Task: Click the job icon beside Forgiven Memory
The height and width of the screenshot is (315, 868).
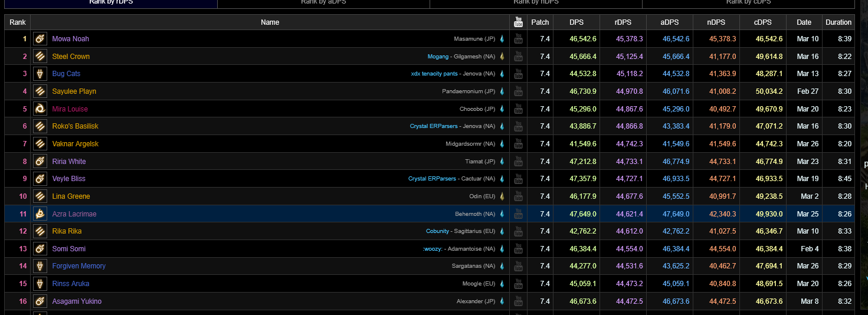Action: tap(40, 266)
